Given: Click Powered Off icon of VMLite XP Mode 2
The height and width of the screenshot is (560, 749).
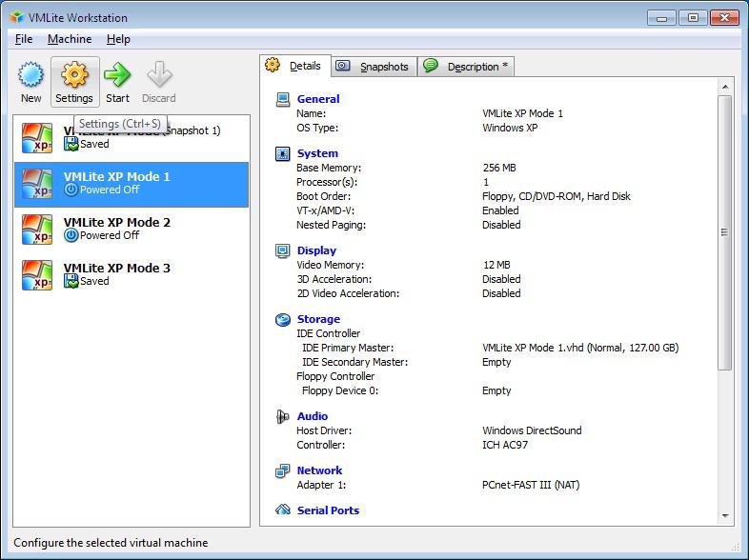Looking at the screenshot, I should tap(71, 235).
